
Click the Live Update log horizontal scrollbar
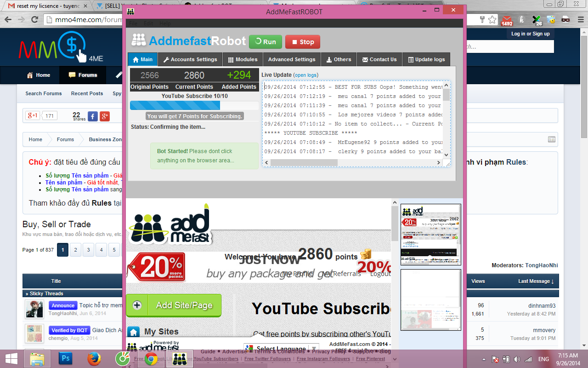point(304,162)
